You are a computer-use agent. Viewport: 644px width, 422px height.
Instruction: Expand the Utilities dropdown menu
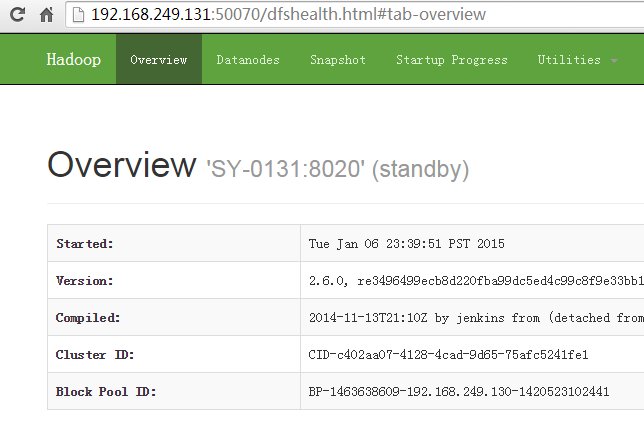click(576, 60)
